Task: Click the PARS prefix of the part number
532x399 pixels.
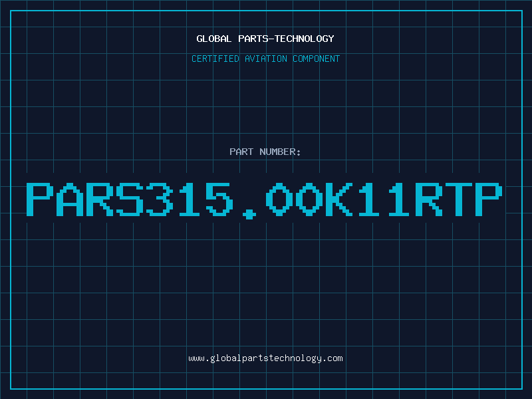Action: [x=85, y=199]
